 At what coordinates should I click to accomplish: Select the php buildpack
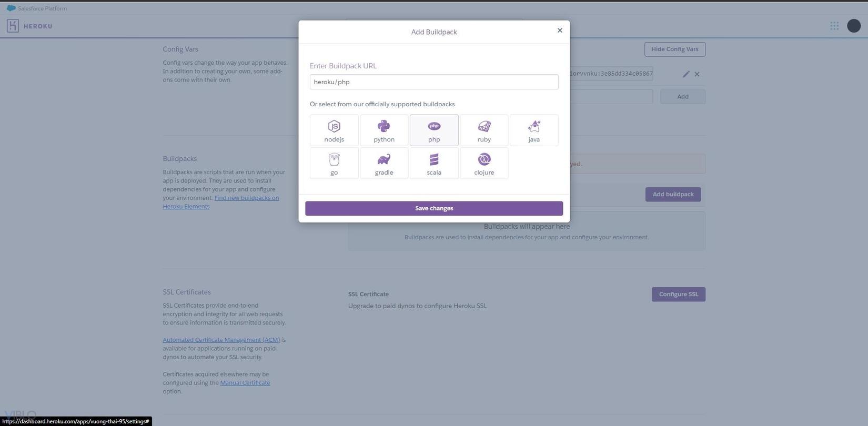click(x=434, y=130)
